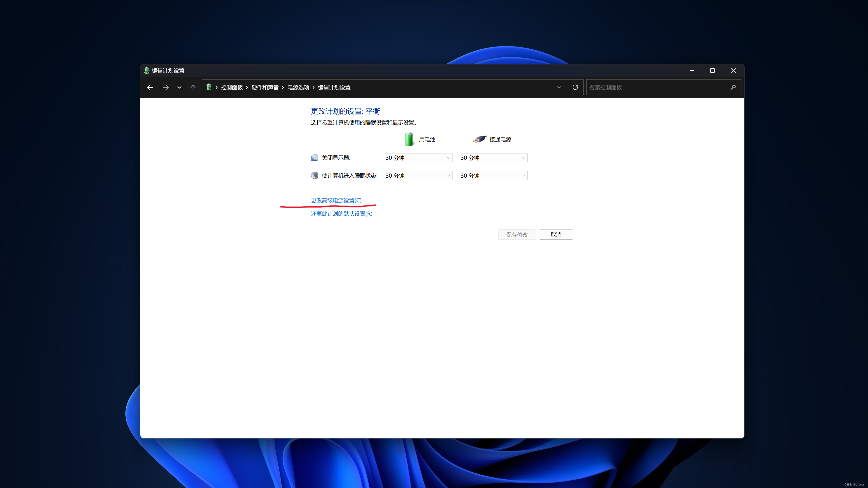Click the back navigation arrow
The width and height of the screenshot is (868, 488).
(x=150, y=87)
